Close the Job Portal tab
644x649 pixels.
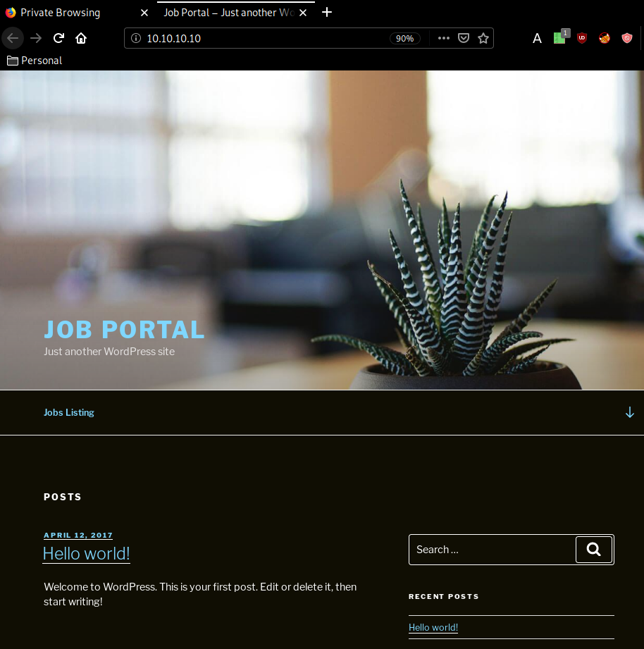click(x=303, y=13)
